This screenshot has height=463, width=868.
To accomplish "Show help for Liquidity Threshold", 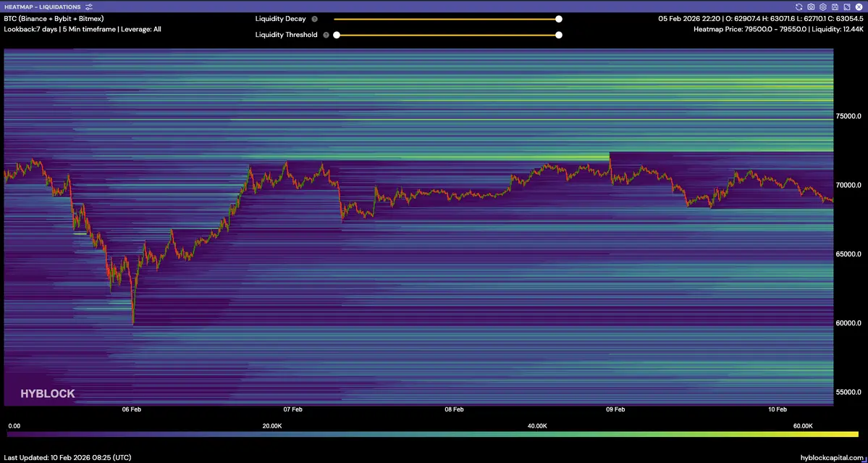I will point(326,35).
